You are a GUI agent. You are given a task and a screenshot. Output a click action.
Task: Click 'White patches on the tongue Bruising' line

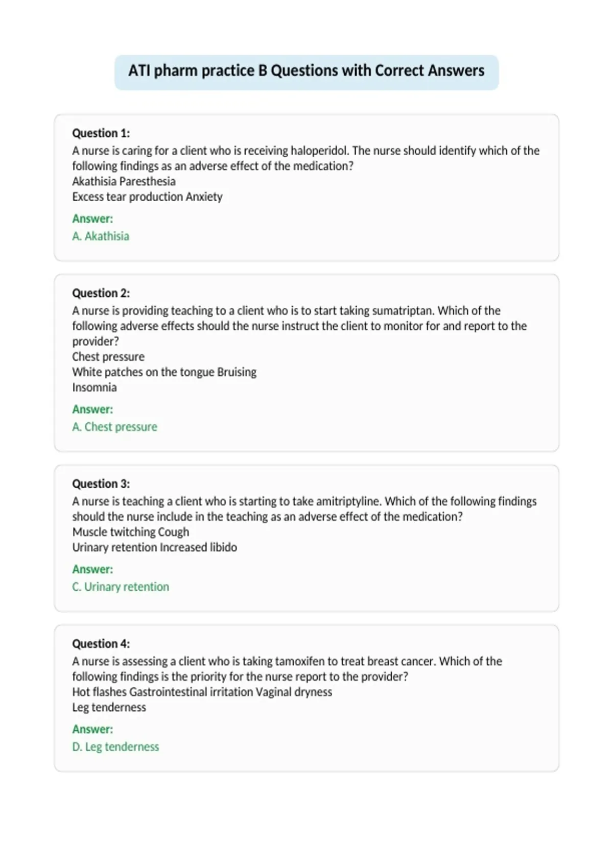(x=164, y=372)
